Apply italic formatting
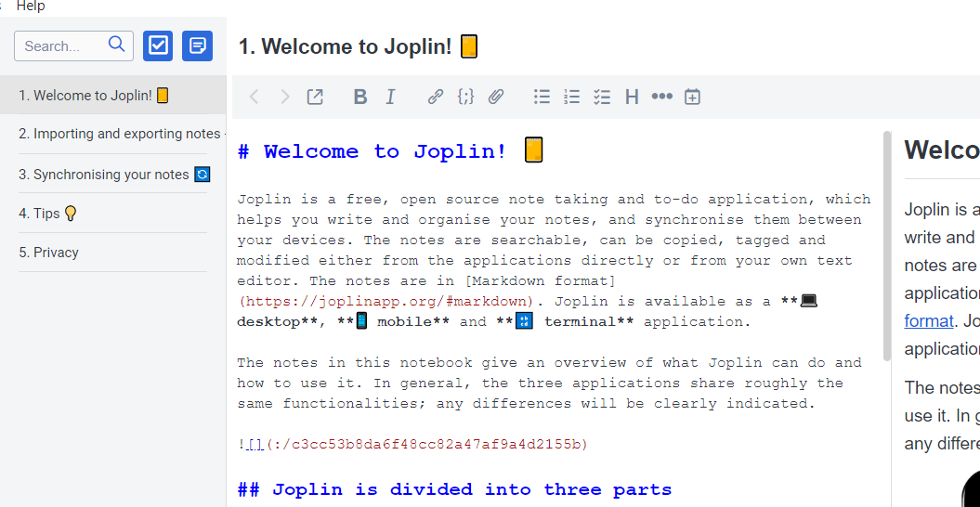 (391, 97)
